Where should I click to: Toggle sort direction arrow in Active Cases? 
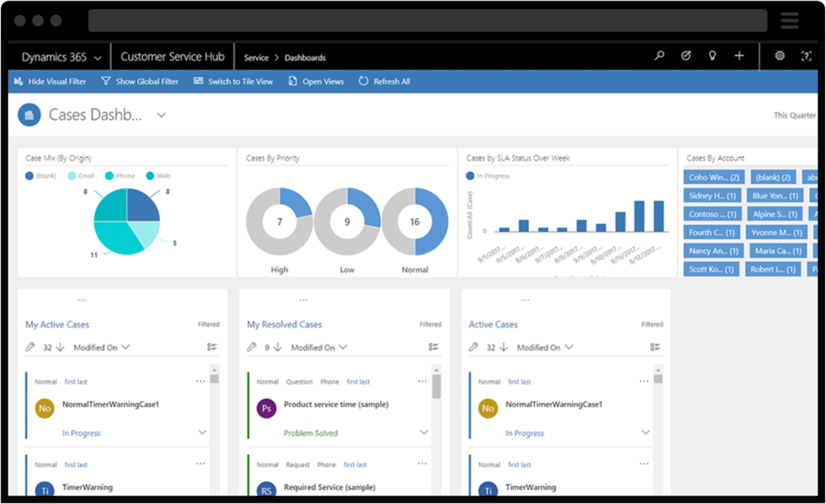(503, 347)
